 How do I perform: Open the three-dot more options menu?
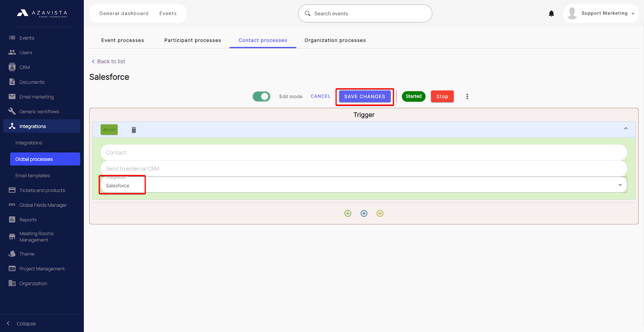pyautogui.click(x=467, y=96)
